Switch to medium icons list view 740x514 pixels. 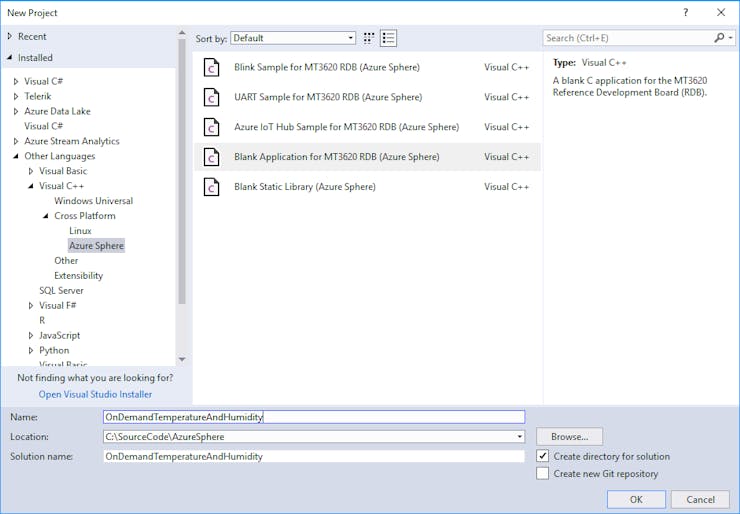click(388, 38)
